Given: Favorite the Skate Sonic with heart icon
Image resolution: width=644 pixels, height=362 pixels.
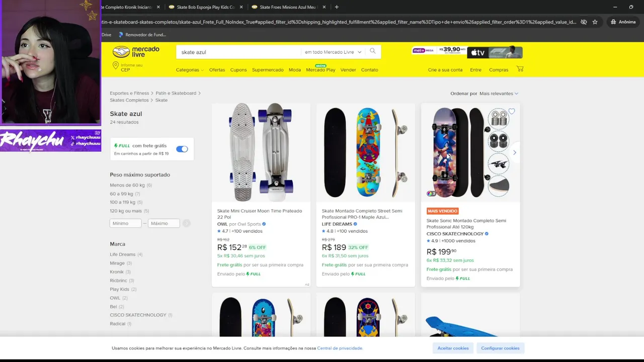Looking at the screenshot, I should point(512,112).
